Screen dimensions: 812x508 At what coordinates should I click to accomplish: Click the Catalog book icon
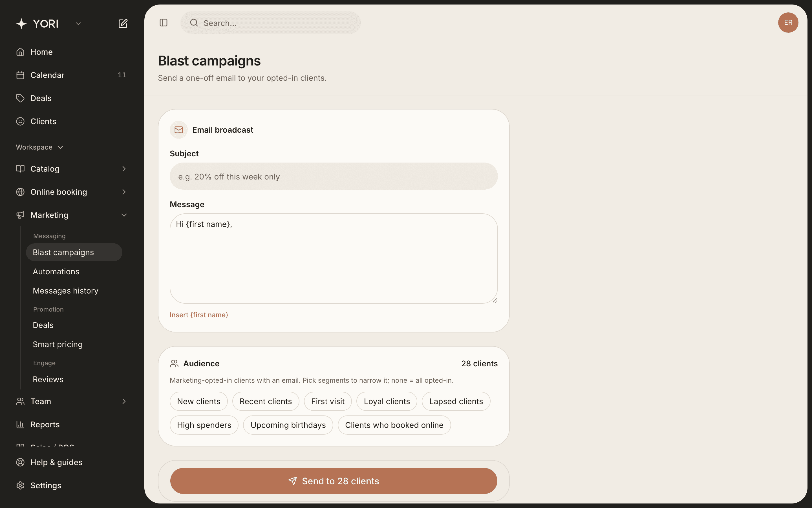(x=21, y=169)
